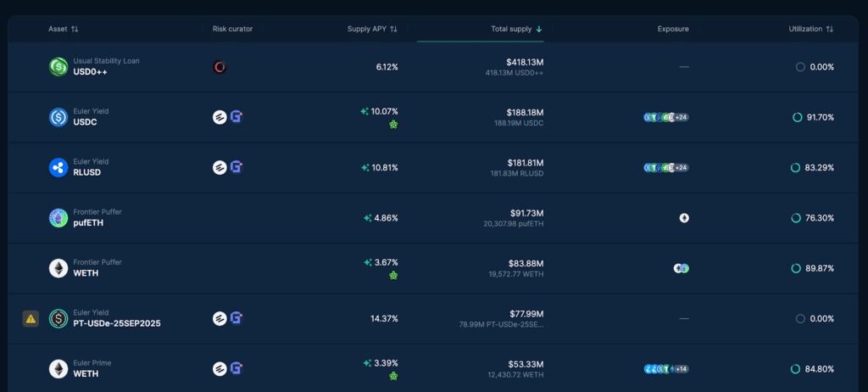Click the 76.30% utilization ring indicator
868x392 pixels.
coord(795,218)
